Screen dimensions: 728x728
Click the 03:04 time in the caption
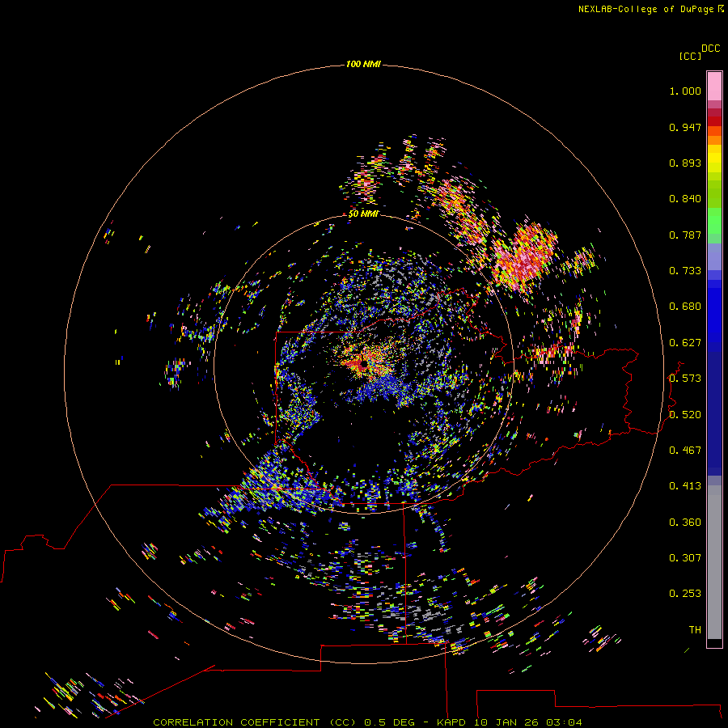(564, 722)
